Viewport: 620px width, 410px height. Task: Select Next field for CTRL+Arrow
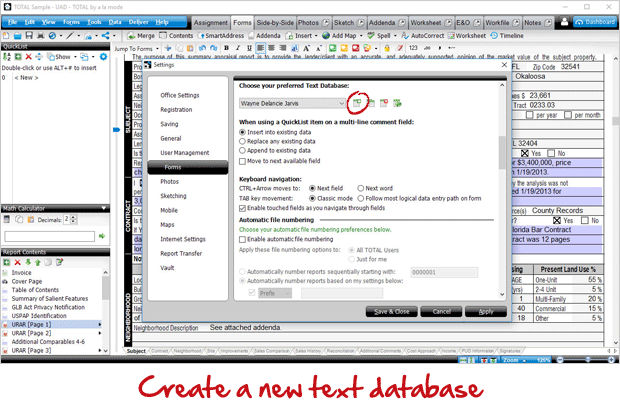[x=312, y=188]
